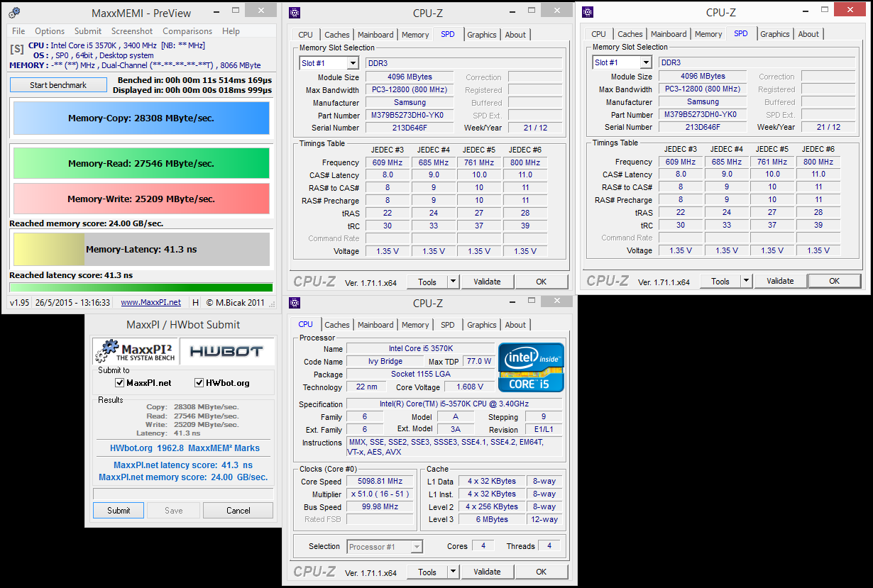Viewport: 873px width, 588px height.
Task: Open the www.MaxxPI.net link
Action: tap(150, 302)
